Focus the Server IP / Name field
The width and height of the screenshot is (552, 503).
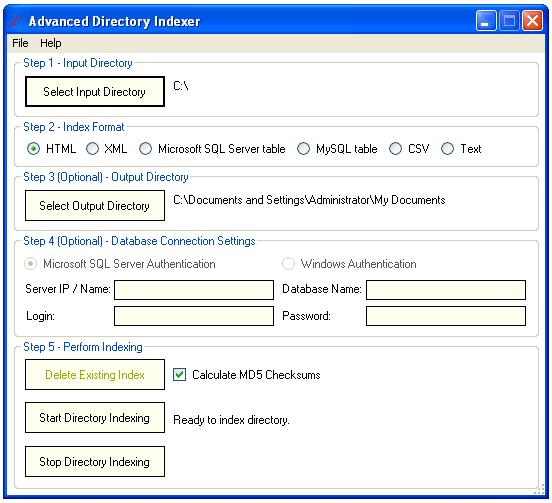194,290
